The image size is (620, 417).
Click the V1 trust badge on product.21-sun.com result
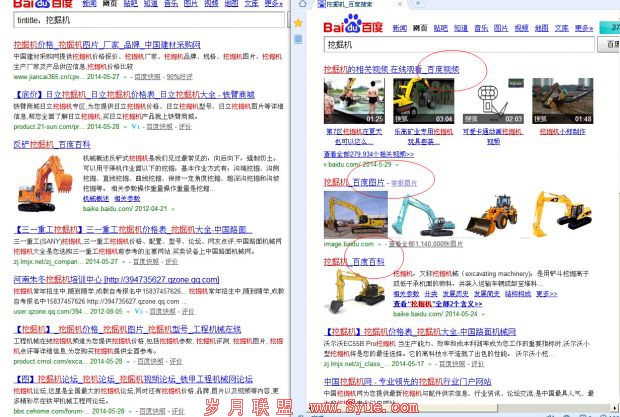[136, 126]
